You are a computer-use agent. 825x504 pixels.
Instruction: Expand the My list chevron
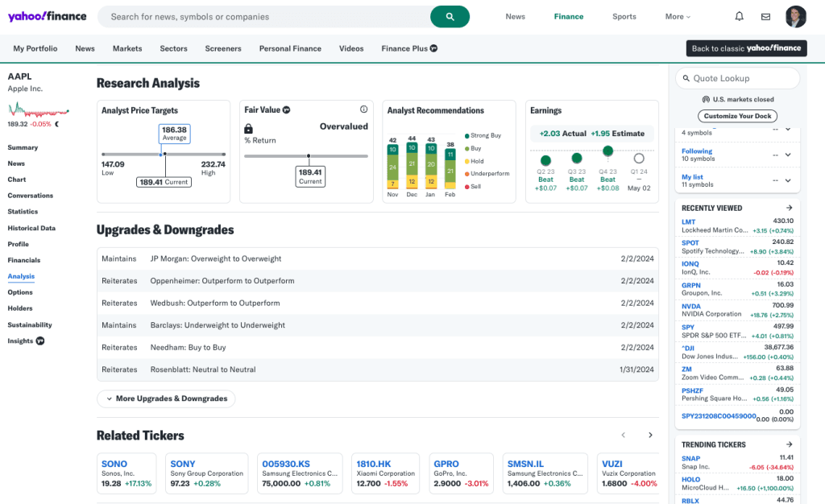coord(788,180)
